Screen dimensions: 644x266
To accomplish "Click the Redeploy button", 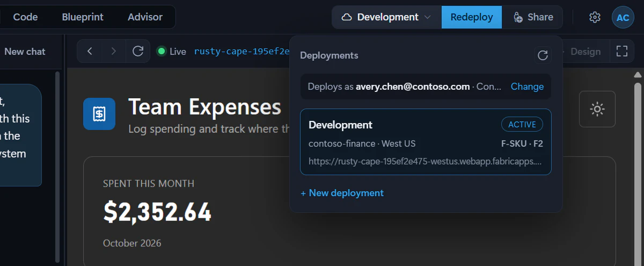I will pos(472,17).
